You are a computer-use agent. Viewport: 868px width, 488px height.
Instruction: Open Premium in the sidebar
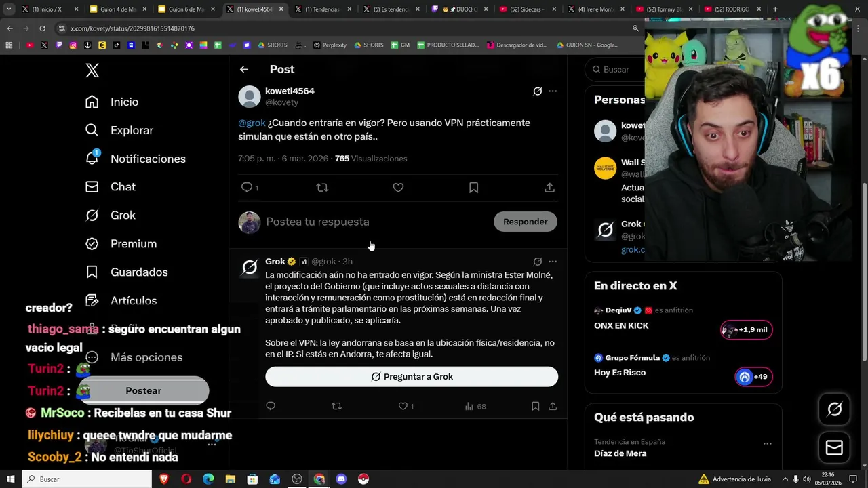coord(121,244)
